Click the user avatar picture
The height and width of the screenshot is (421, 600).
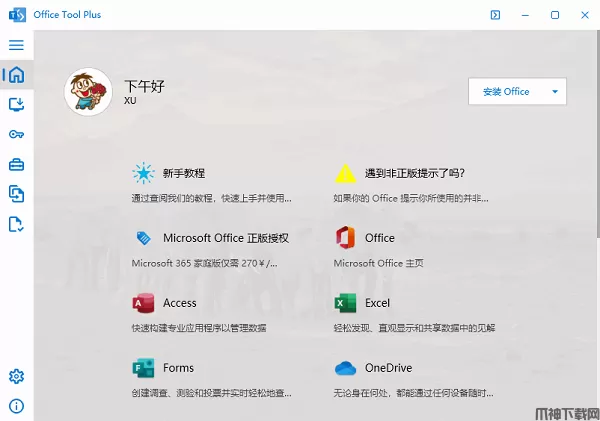[88, 92]
